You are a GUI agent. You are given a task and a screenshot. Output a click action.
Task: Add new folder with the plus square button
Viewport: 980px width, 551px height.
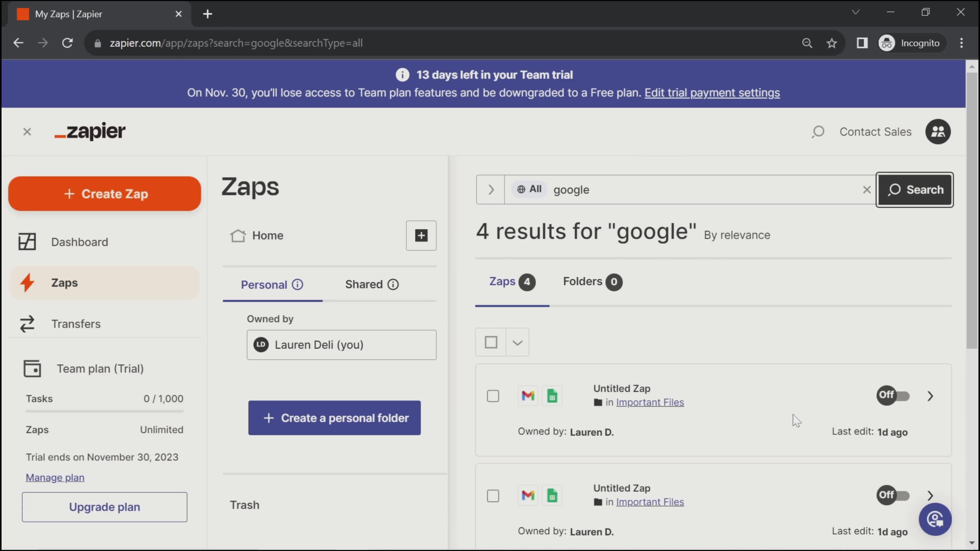(x=421, y=236)
